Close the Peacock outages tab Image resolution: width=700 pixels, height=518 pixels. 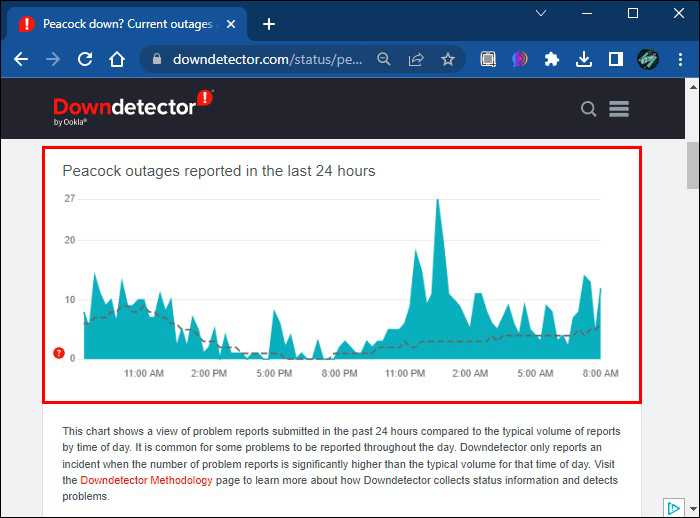coord(231,24)
